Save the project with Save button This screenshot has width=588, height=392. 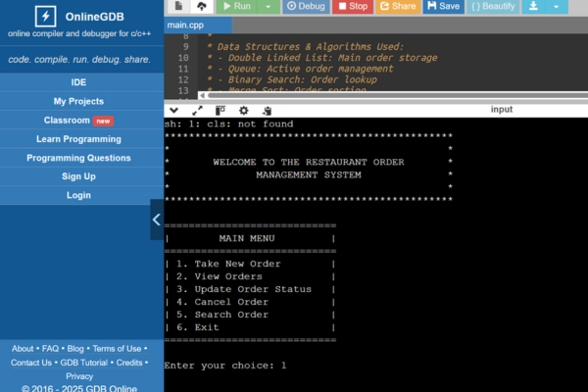444,6
